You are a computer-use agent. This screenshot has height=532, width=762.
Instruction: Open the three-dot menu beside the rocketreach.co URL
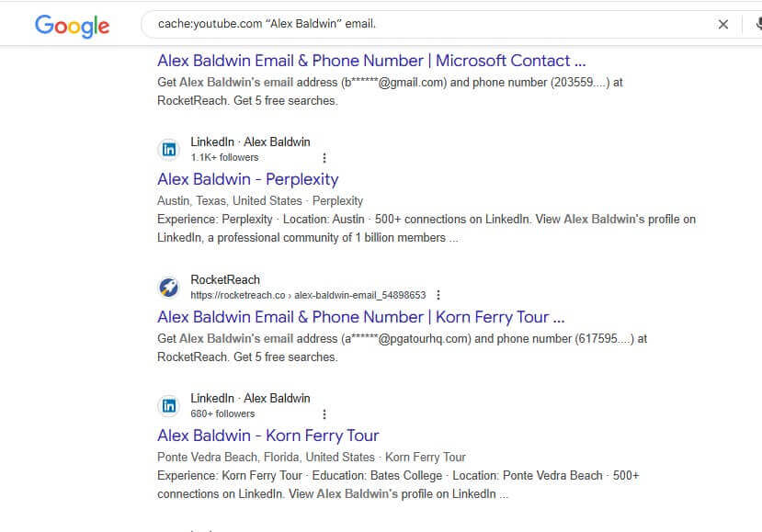click(x=438, y=295)
